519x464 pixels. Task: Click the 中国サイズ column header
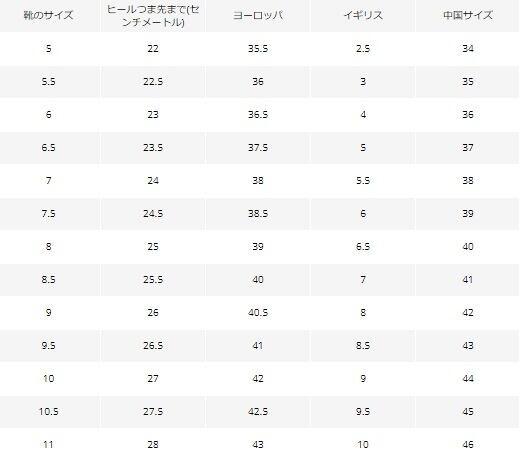pyautogui.click(x=468, y=15)
